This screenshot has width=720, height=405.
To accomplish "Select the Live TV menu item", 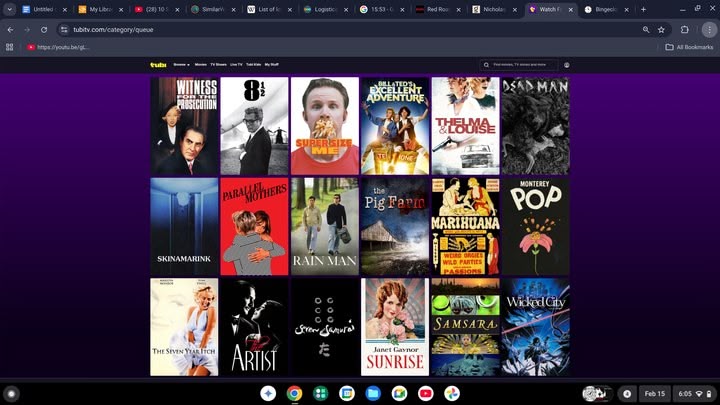I will click(236, 64).
